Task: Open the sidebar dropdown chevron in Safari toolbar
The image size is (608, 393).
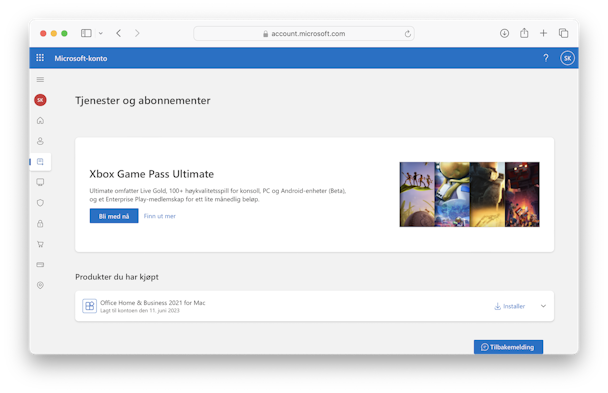Action: [x=101, y=33]
